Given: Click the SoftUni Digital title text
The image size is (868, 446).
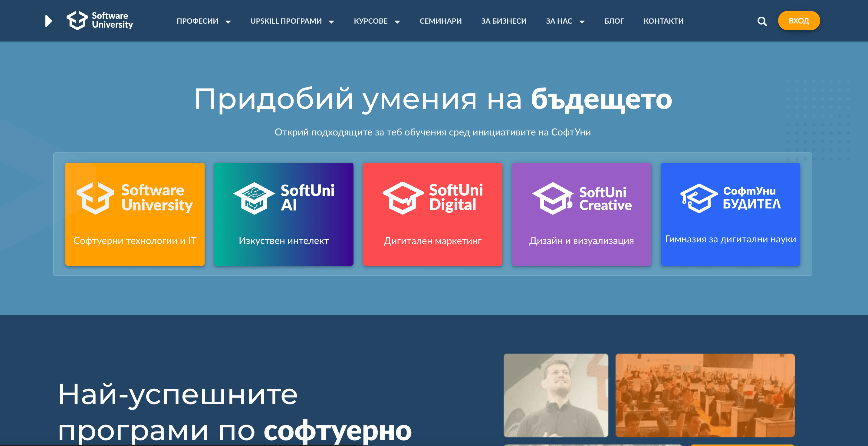Looking at the screenshot, I should click(455, 198).
